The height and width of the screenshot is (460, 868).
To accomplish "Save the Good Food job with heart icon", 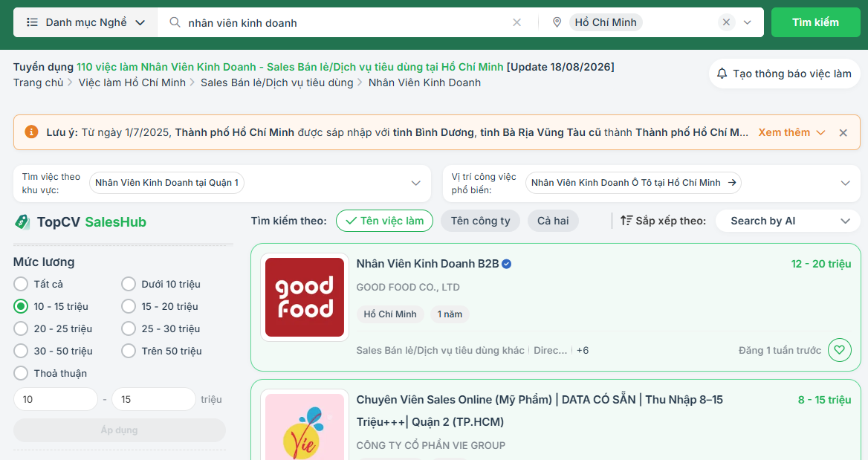I will (x=840, y=350).
